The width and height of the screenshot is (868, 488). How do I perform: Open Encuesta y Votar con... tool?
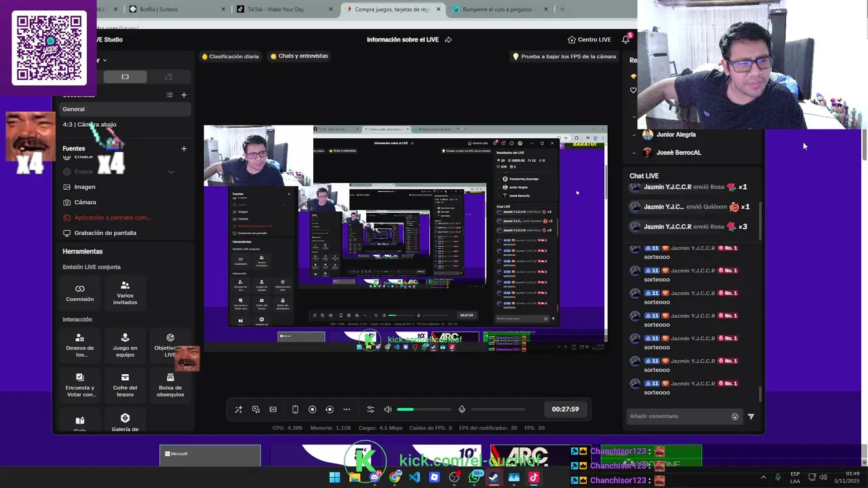click(x=80, y=385)
